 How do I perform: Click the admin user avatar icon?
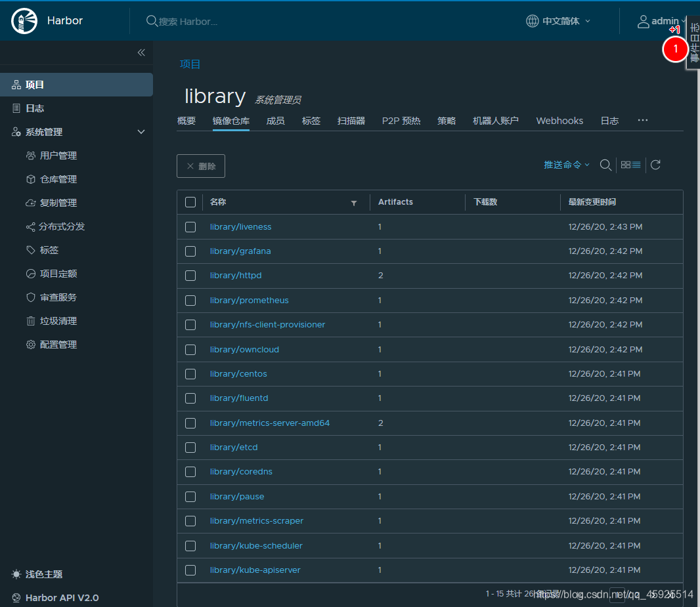coord(644,22)
